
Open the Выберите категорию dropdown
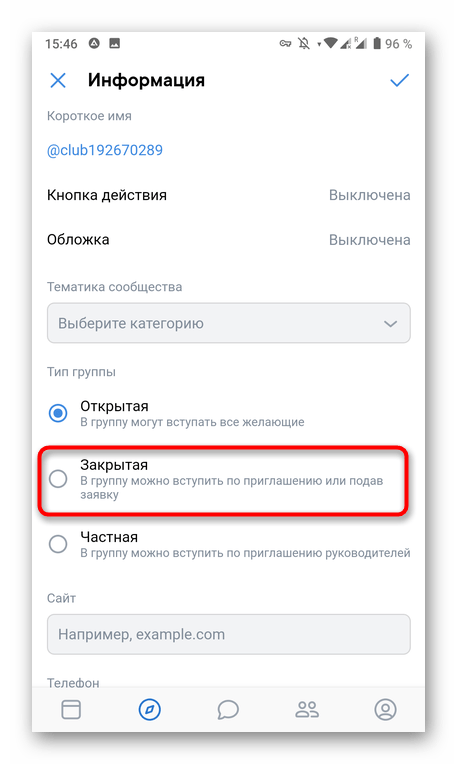228,323
